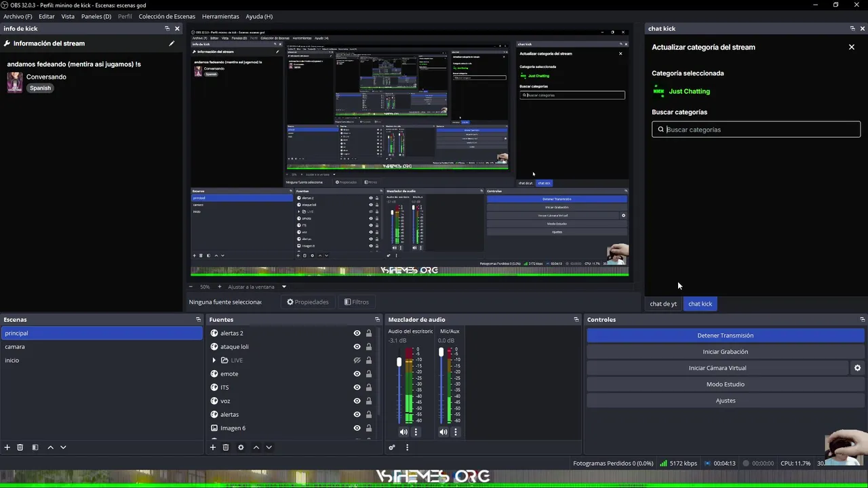Mute Mic/Aux audio
868x488 pixels.
coord(443,432)
